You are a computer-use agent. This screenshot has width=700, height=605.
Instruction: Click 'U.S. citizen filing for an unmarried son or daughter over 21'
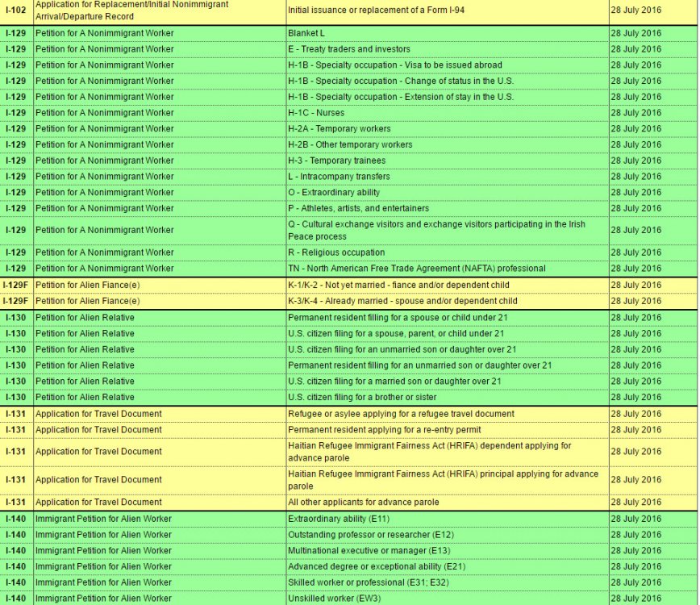click(x=448, y=349)
